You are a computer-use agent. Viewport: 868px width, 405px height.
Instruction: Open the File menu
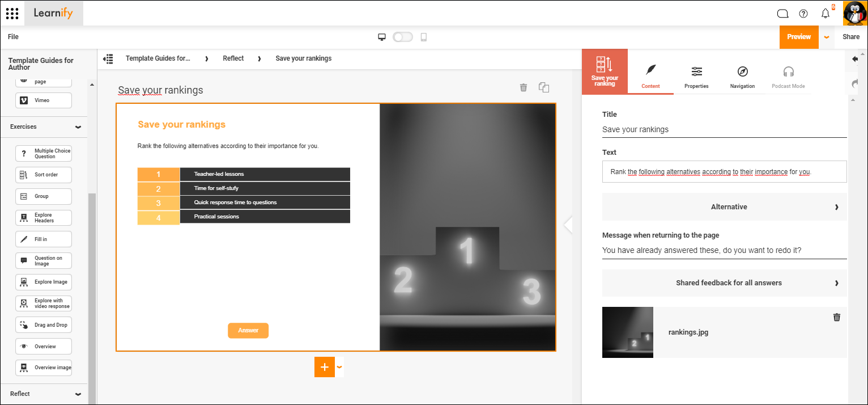(x=12, y=36)
